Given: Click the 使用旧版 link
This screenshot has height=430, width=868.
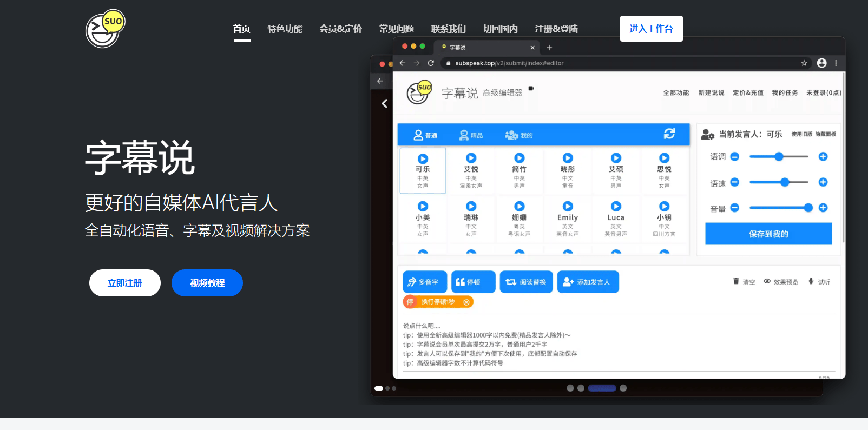Looking at the screenshot, I should click(802, 134).
